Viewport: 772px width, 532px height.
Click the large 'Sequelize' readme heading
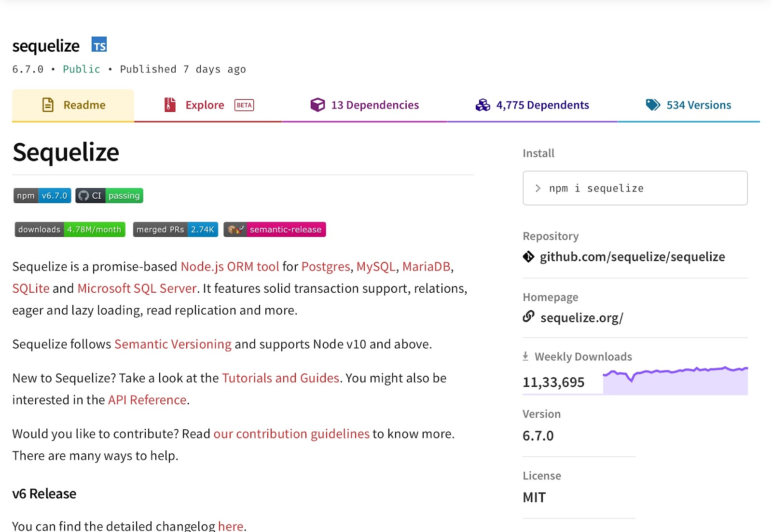click(66, 152)
